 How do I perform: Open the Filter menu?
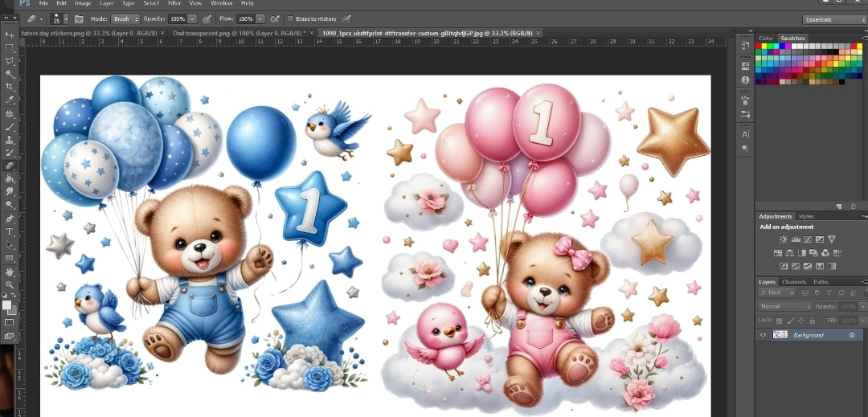point(174,3)
